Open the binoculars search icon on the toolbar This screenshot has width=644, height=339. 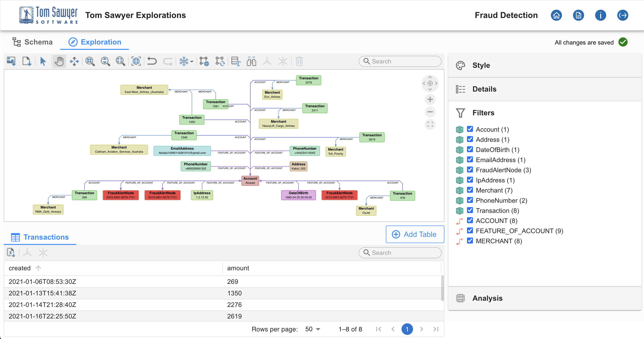(251, 61)
